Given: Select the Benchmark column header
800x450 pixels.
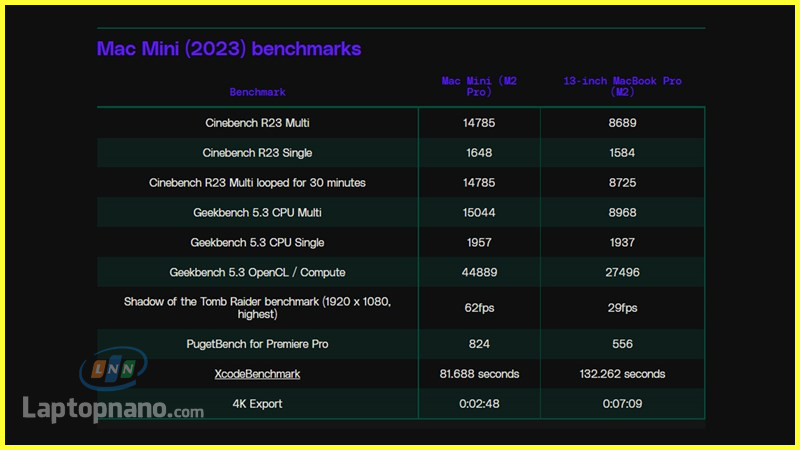Looking at the screenshot, I should click(257, 92).
